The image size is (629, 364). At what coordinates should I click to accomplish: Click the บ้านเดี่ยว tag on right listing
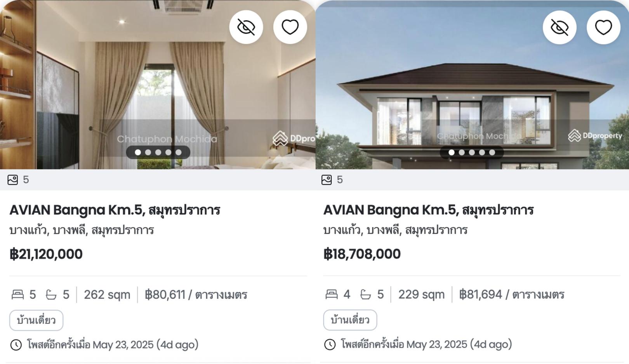[350, 320]
